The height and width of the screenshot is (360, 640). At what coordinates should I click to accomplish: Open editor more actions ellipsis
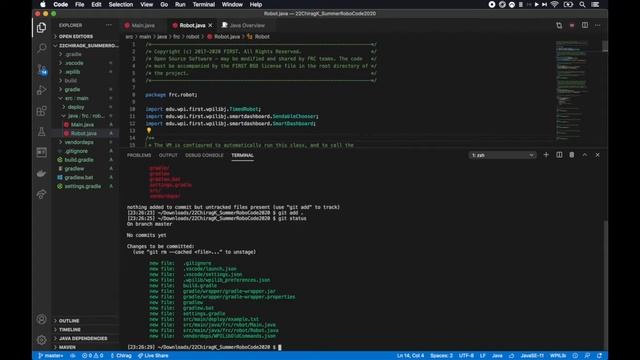(x=598, y=25)
